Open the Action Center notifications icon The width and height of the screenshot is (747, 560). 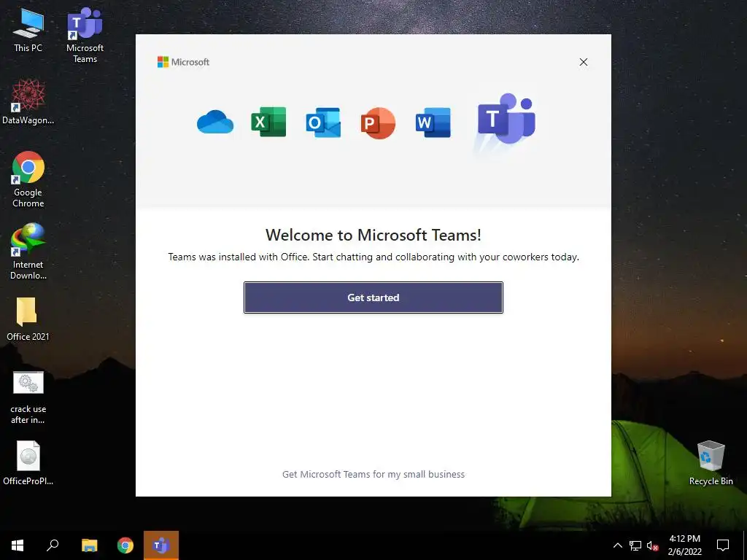click(x=723, y=545)
